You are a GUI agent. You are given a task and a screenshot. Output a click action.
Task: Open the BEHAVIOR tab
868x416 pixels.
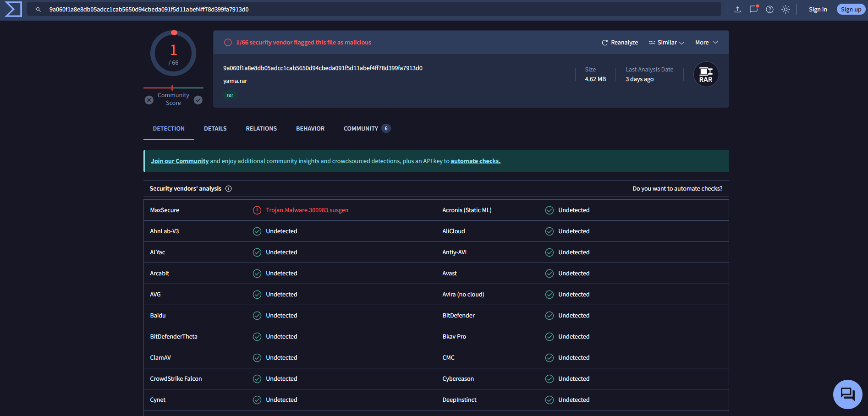310,129
